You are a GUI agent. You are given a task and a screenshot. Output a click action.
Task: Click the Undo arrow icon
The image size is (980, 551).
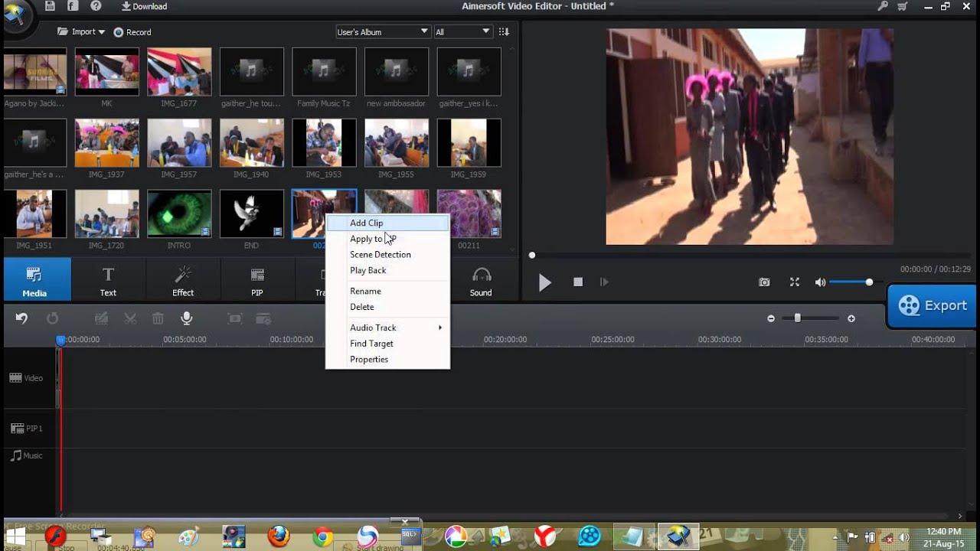coord(21,318)
